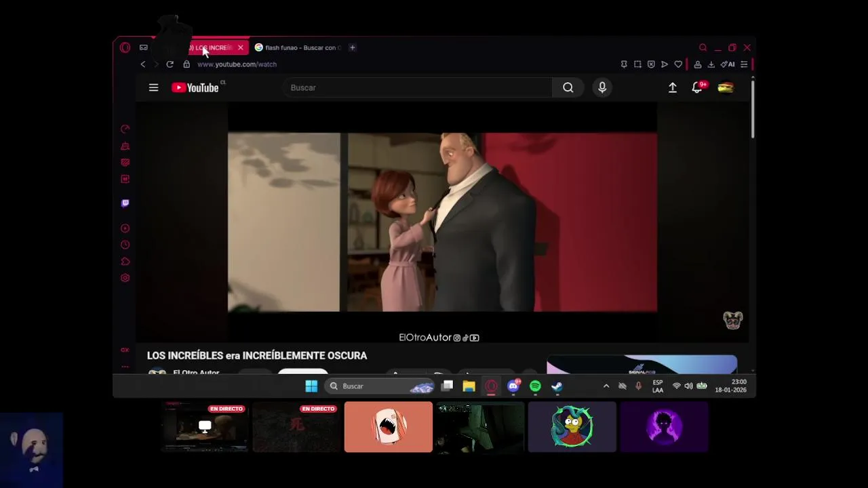Reload the current YouTube page
Image resolution: width=868 pixels, height=488 pixels.
click(170, 64)
